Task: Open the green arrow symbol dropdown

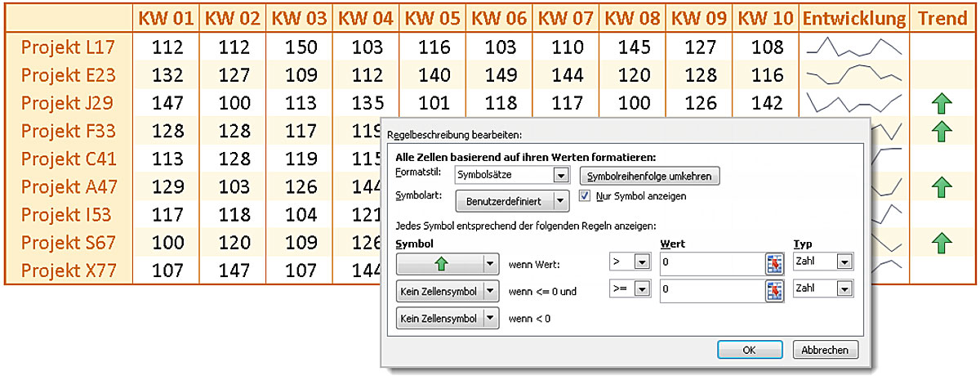Action: pos(490,263)
